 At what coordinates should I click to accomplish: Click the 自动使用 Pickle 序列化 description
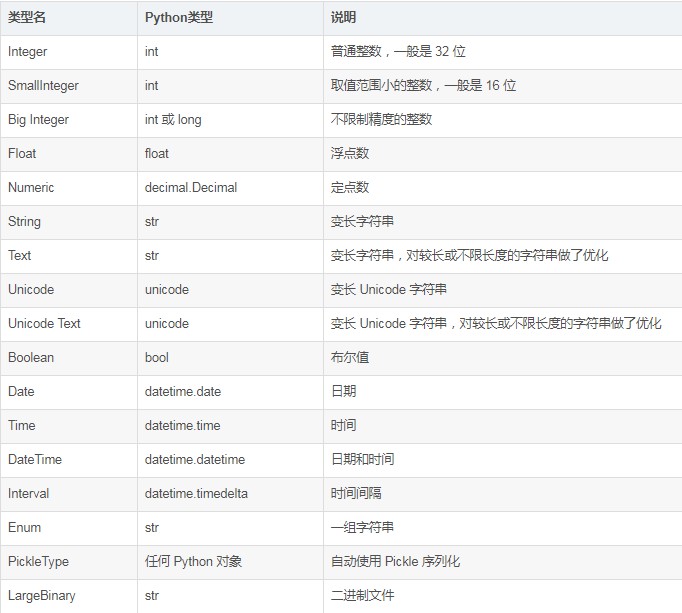pyautogui.click(x=395, y=561)
